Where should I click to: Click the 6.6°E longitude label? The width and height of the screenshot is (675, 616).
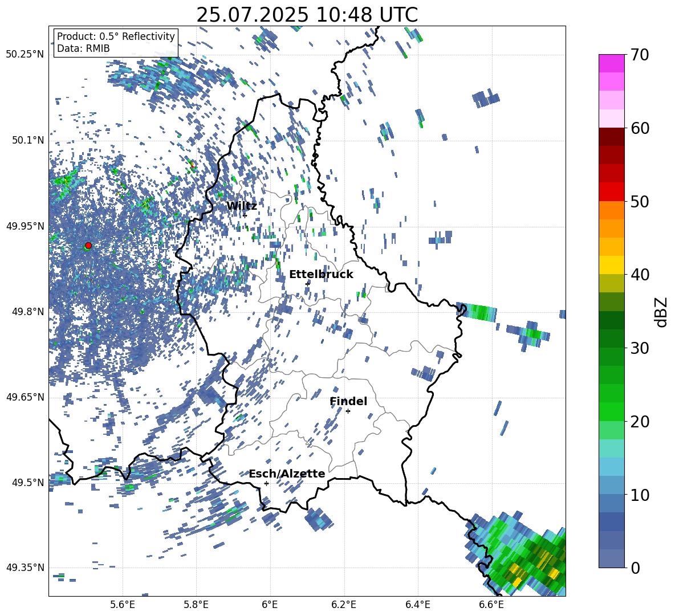pyautogui.click(x=491, y=605)
